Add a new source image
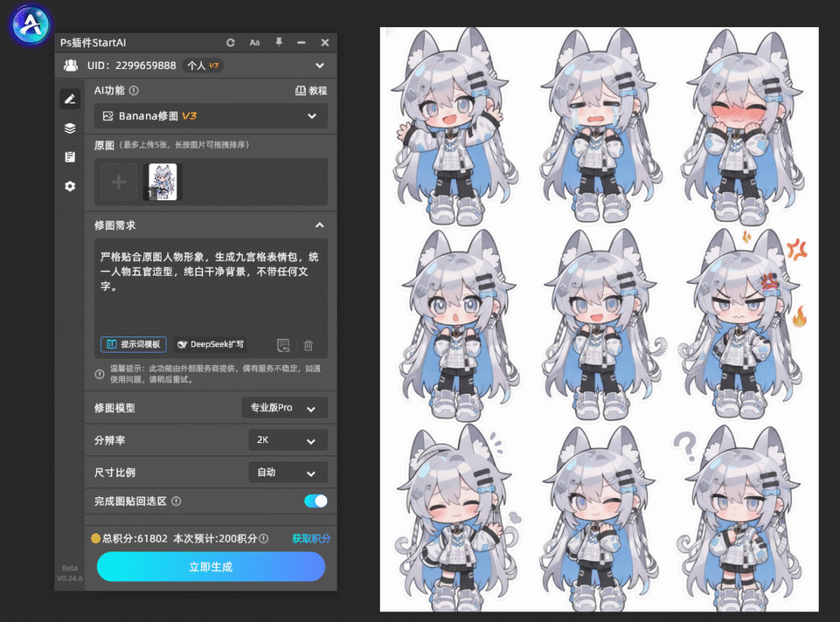The width and height of the screenshot is (840, 622). 119,182
